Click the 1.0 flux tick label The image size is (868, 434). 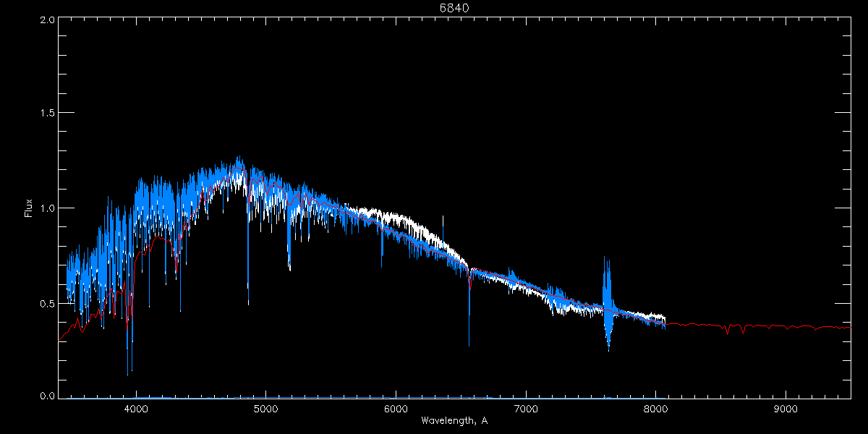pos(48,208)
